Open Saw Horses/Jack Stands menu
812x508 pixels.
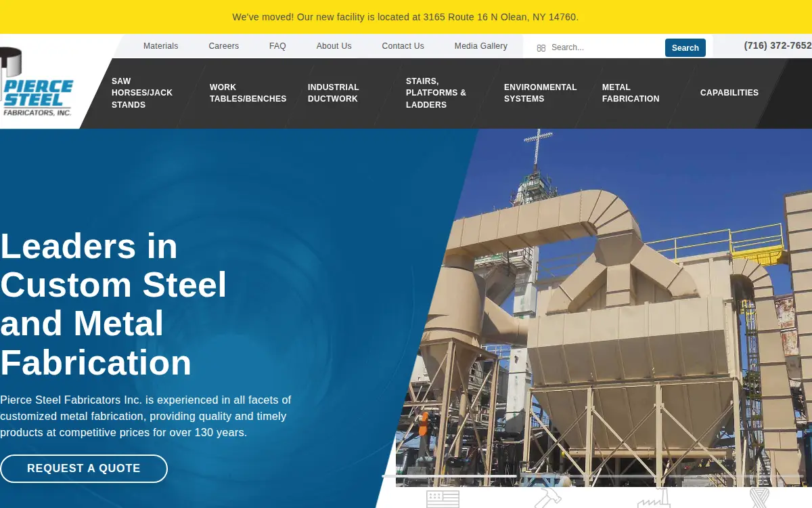click(142, 93)
